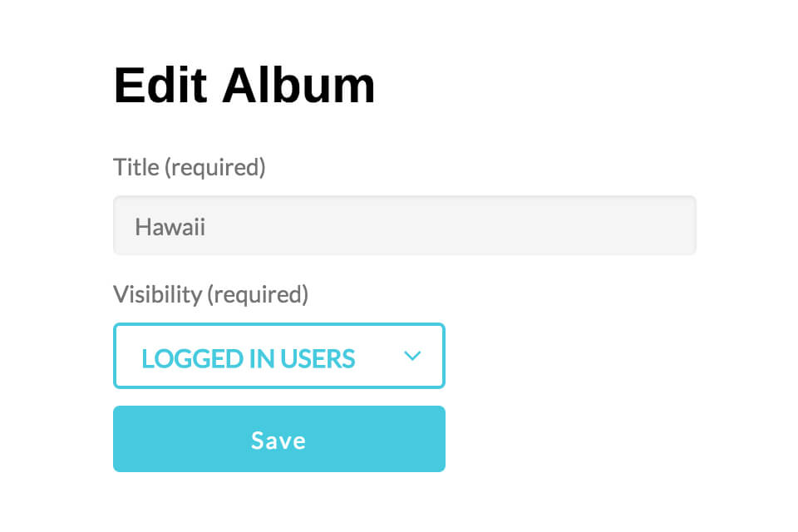Click the Save button
This screenshot has height=532, width=798.
278,439
